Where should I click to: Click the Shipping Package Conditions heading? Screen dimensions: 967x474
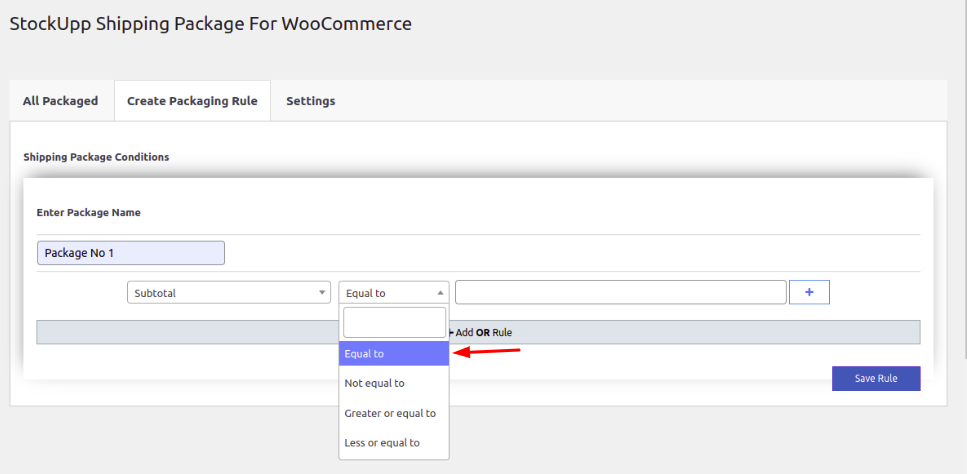96,157
